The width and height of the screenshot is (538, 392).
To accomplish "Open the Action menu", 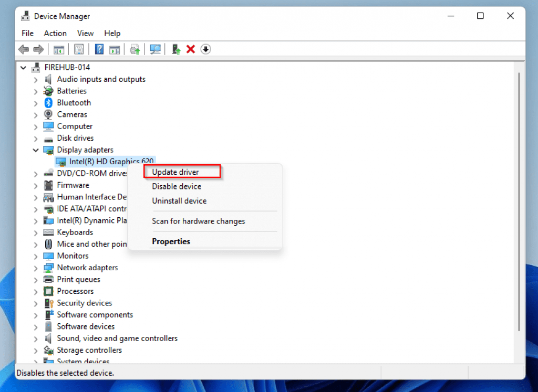I will (x=55, y=33).
